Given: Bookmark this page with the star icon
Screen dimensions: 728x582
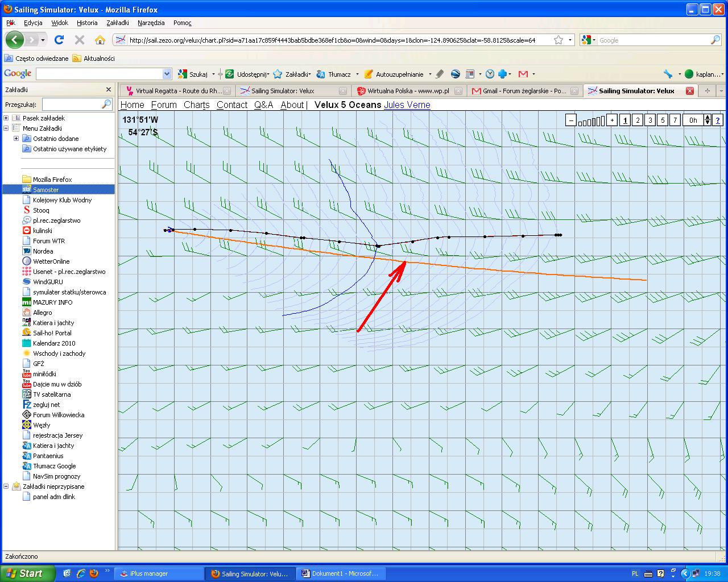Looking at the screenshot, I should [x=559, y=40].
